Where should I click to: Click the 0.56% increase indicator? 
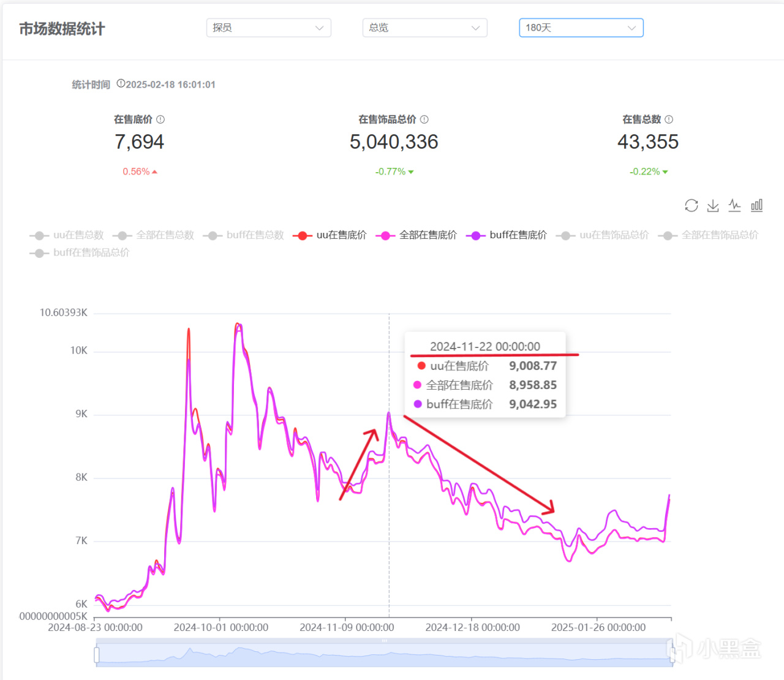click(140, 172)
